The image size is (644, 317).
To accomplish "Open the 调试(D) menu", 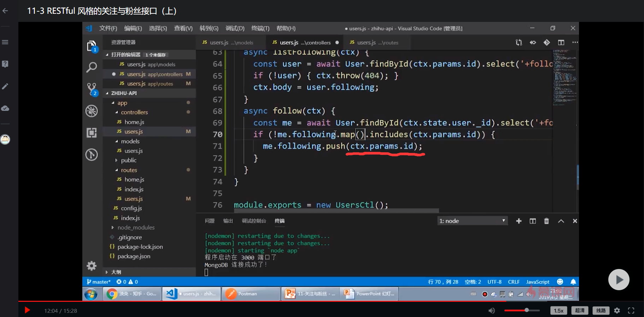I will 235,28.
